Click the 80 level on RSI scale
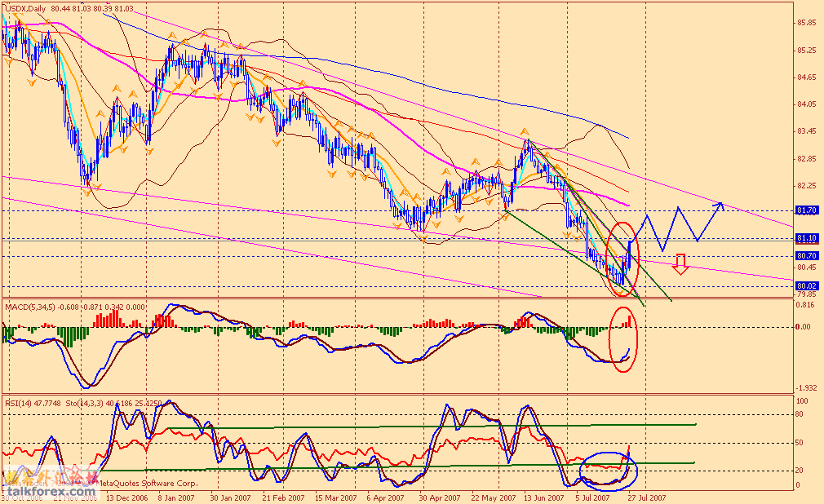 click(x=800, y=414)
